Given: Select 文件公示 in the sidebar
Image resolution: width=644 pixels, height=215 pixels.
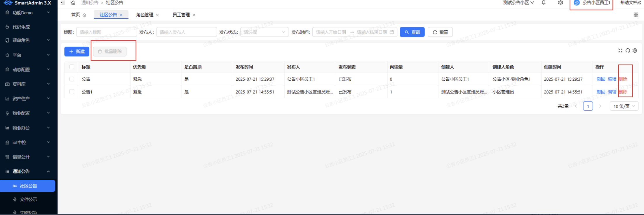Looking at the screenshot, I should (29, 199).
